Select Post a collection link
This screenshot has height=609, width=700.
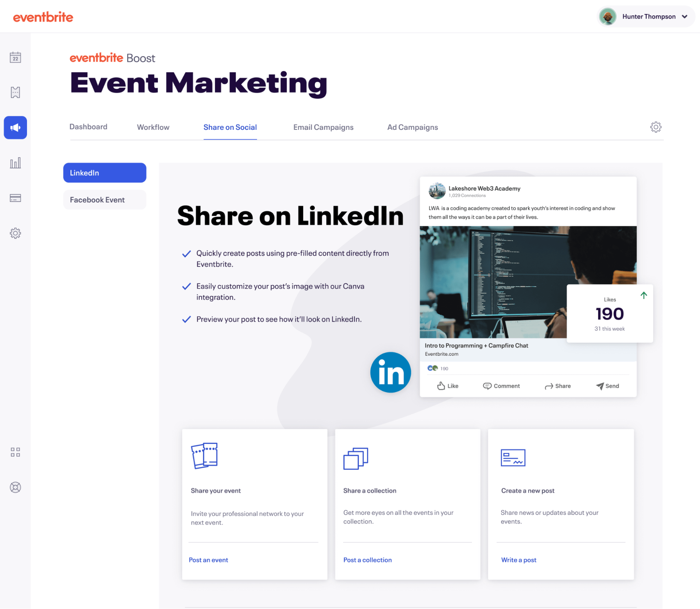tap(367, 559)
